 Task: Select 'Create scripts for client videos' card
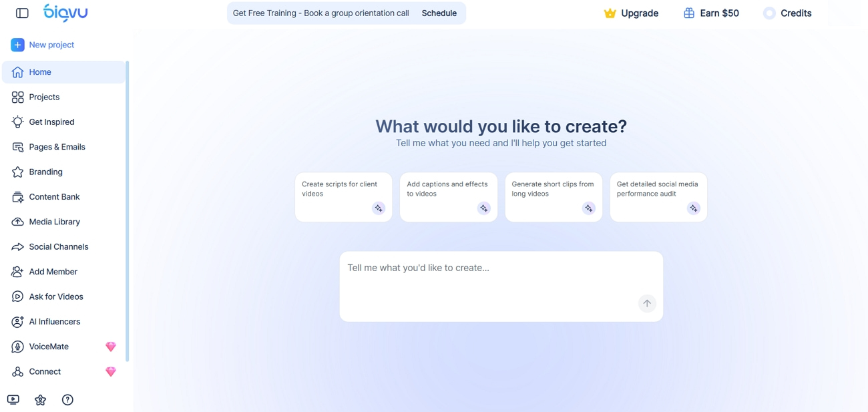tap(343, 197)
